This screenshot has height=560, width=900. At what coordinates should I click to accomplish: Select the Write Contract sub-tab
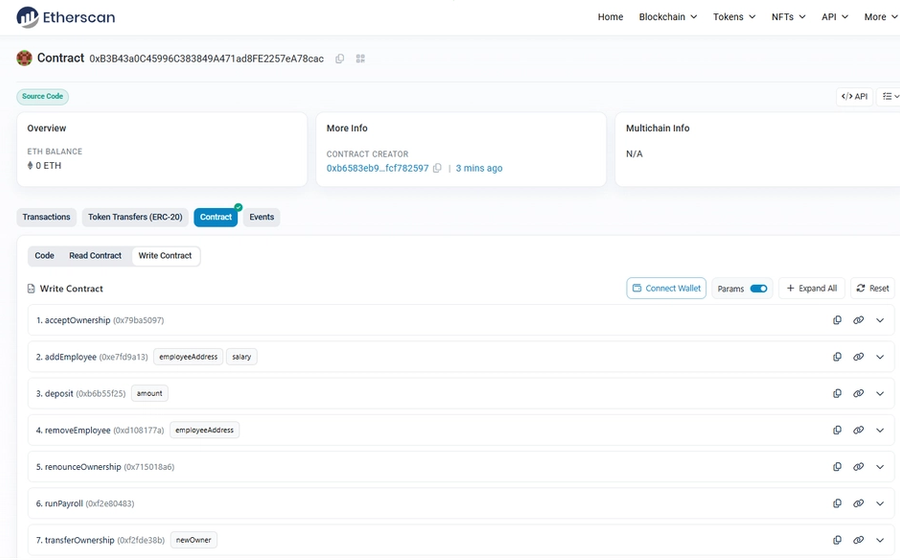tap(165, 256)
